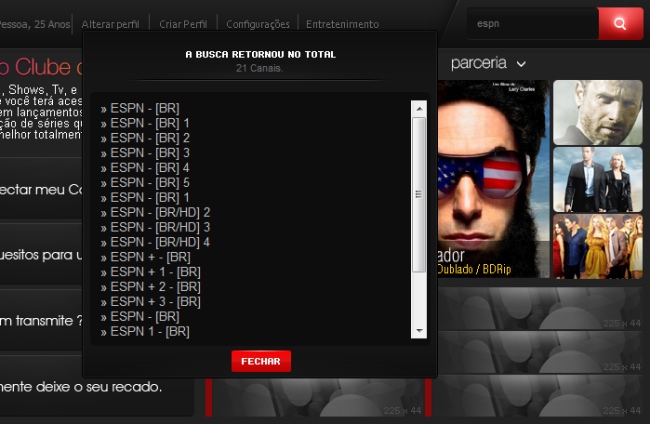This screenshot has height=424, width=650.
Task: Select channel ESPN - [BR/HD] 2
Action: click(x=155, y=213)
